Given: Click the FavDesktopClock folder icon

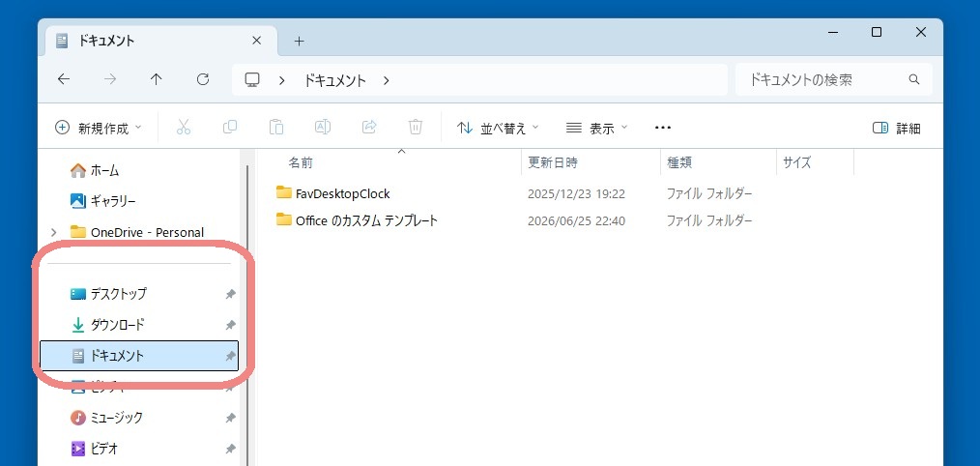Looking at the screenshot, I should pos(284,192).
